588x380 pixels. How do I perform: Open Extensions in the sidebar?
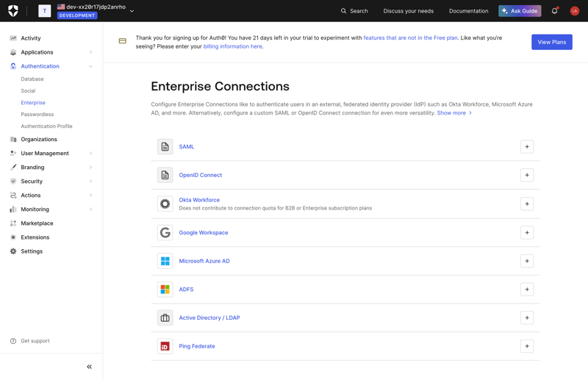tap(35, 237)
